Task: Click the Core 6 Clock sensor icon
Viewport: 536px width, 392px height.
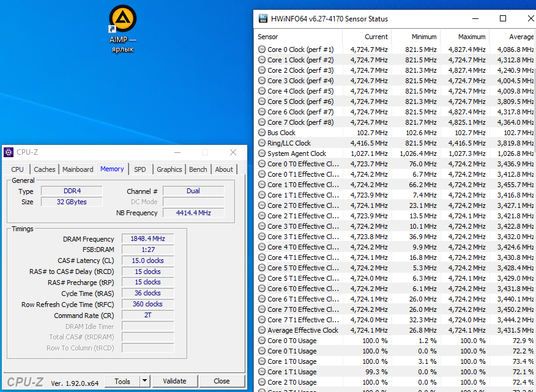Action: point(262,112)
